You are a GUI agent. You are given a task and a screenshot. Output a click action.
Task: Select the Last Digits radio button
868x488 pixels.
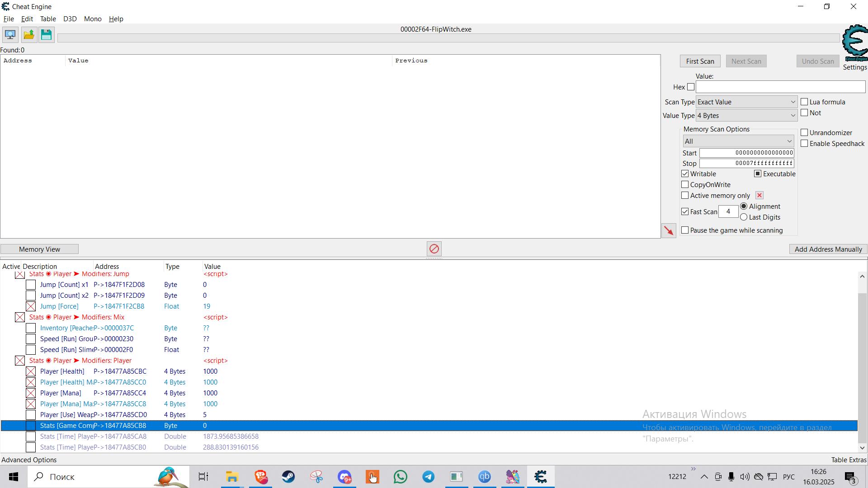tap(744, 217)
